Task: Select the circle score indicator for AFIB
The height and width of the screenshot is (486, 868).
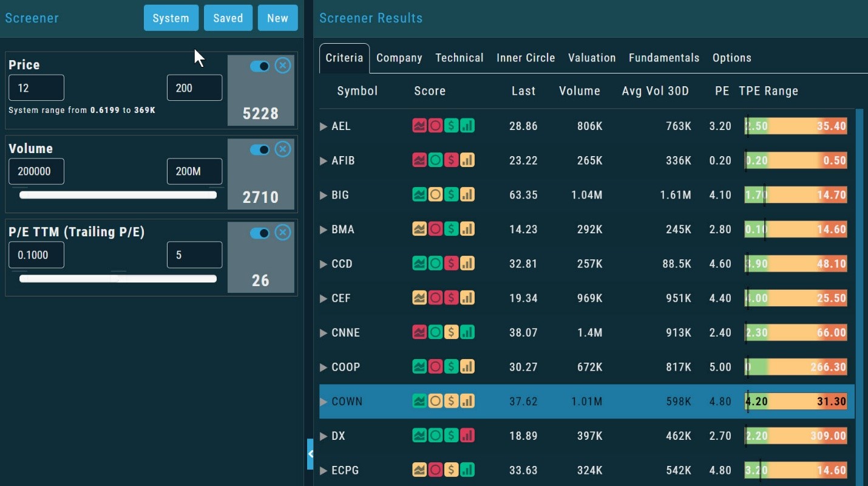Action: click(435, 160)
